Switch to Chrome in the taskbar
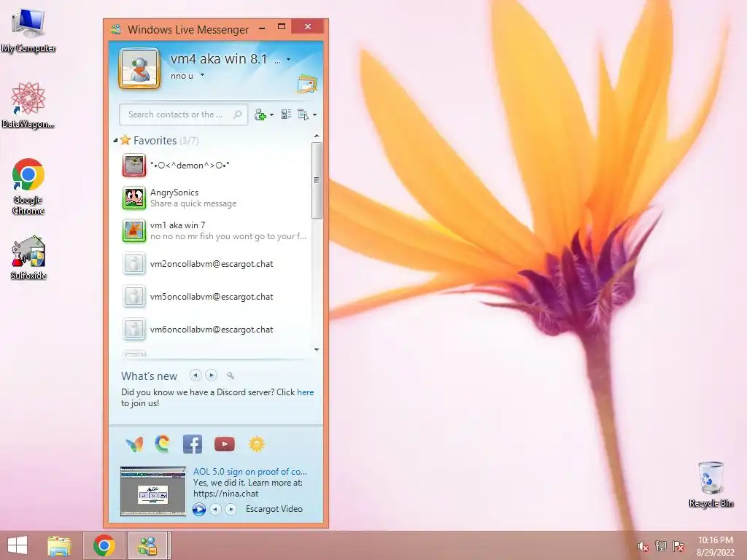This screenshot has width=747, height=560. click(x=104, y=545)
